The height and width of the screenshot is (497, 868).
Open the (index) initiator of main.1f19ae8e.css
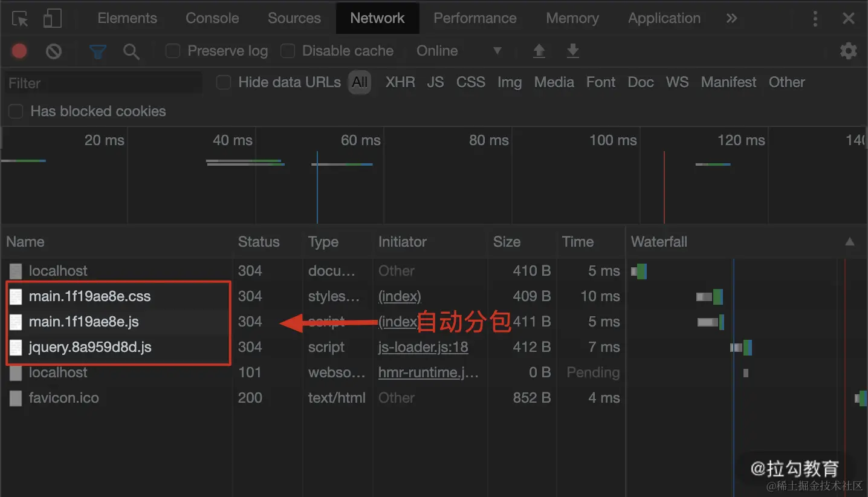pyautogui.click(x=400, y=296)
